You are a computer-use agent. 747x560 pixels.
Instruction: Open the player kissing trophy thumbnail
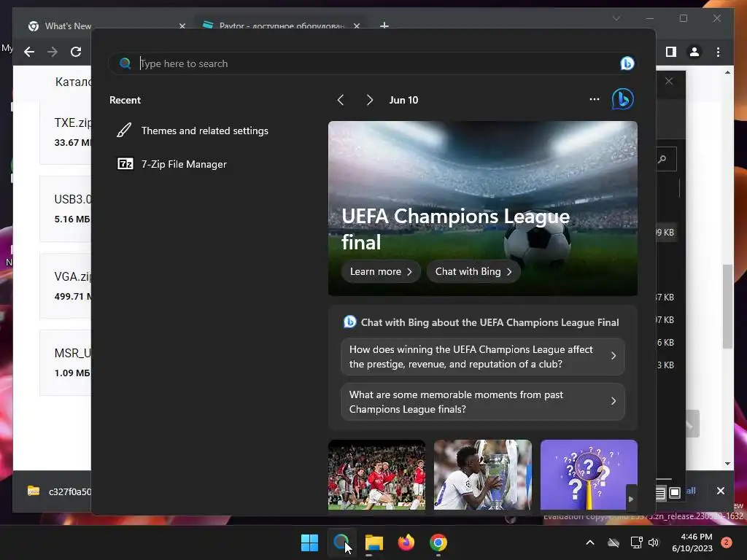(x=483, y=475)
